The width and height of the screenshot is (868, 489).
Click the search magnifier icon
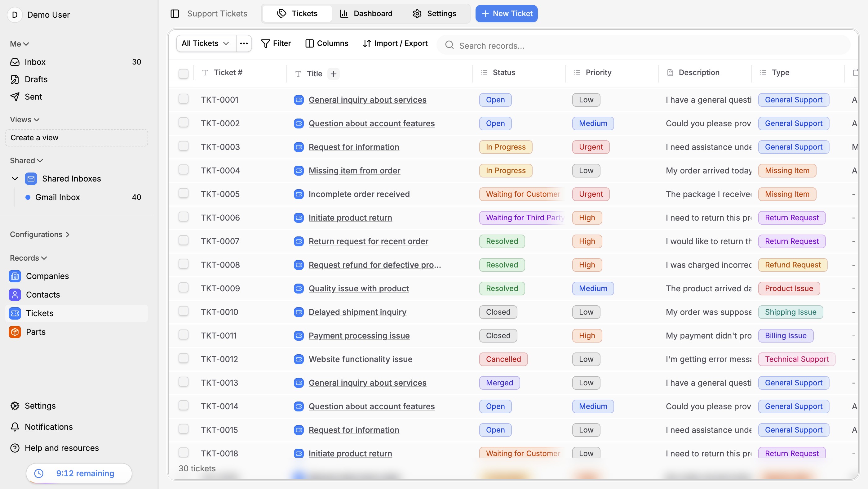[449, 45]
